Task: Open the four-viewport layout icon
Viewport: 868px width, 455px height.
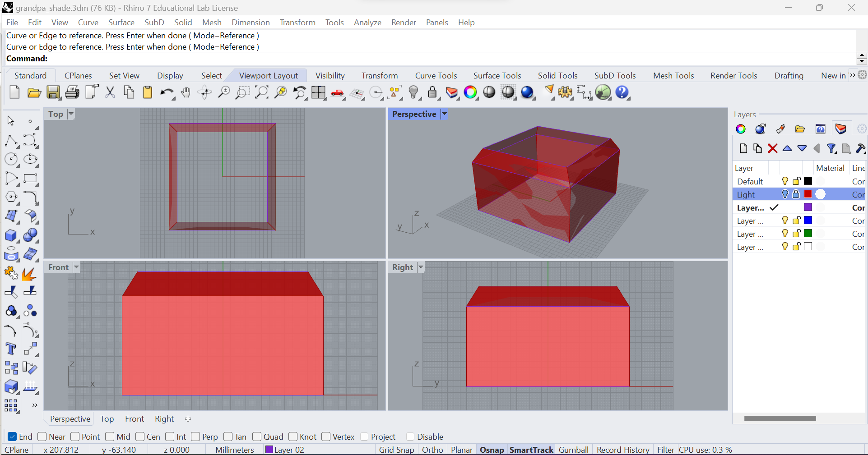Action: tap(318, 92)
